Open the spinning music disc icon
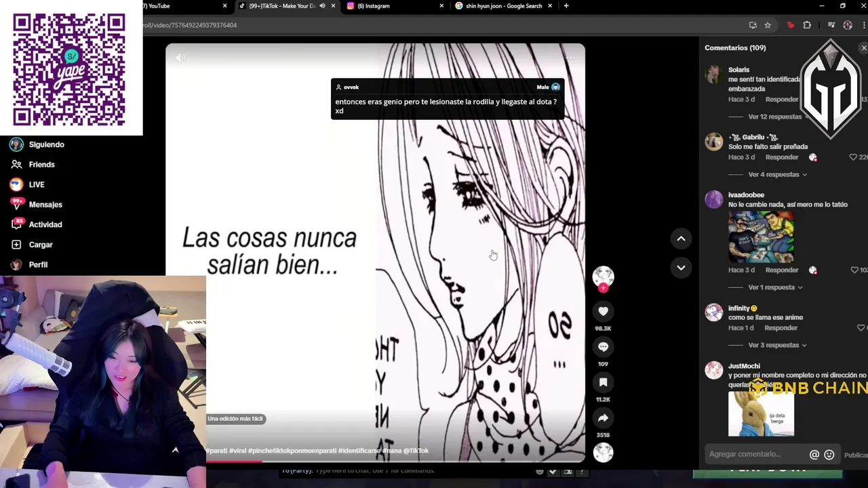868x488 pixels. pos(603,452)
